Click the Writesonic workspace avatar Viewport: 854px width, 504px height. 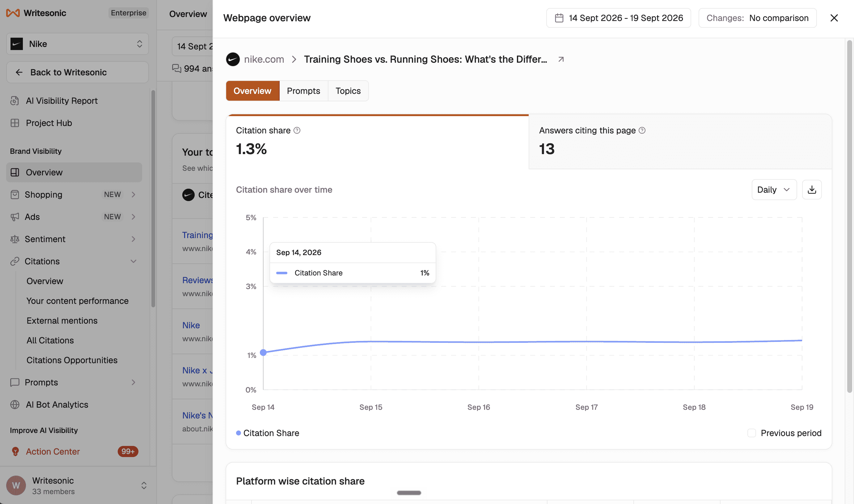click(16, 485)
